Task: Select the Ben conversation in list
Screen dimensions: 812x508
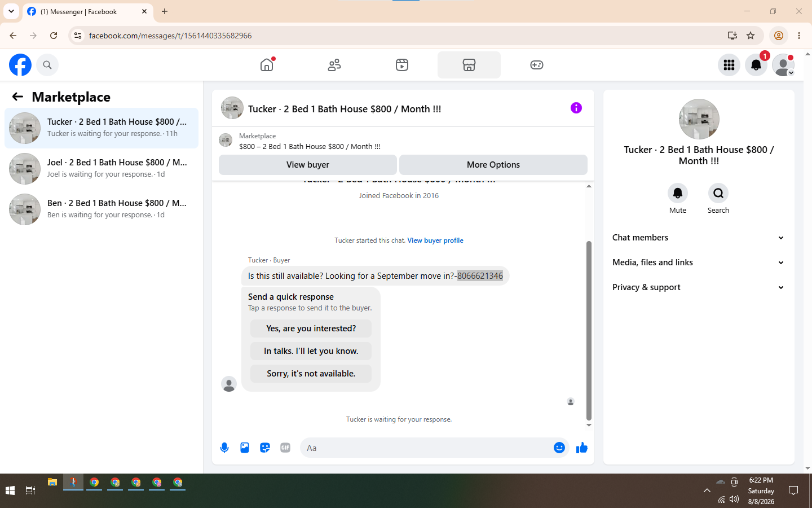Action: 101,209
